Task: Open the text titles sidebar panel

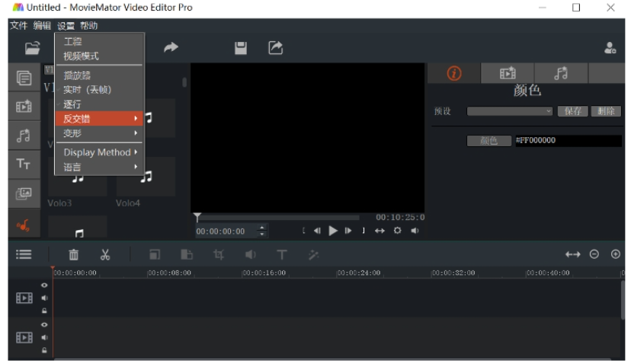Action: 24,164
